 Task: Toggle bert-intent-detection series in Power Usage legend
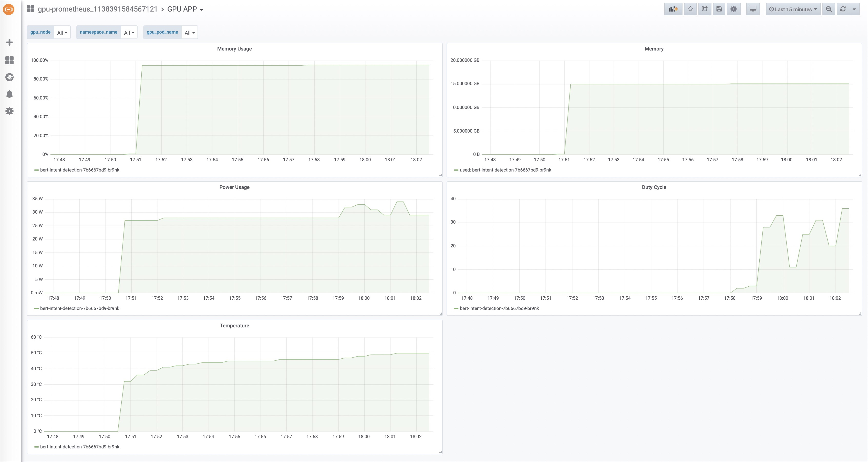coord(79,308)
